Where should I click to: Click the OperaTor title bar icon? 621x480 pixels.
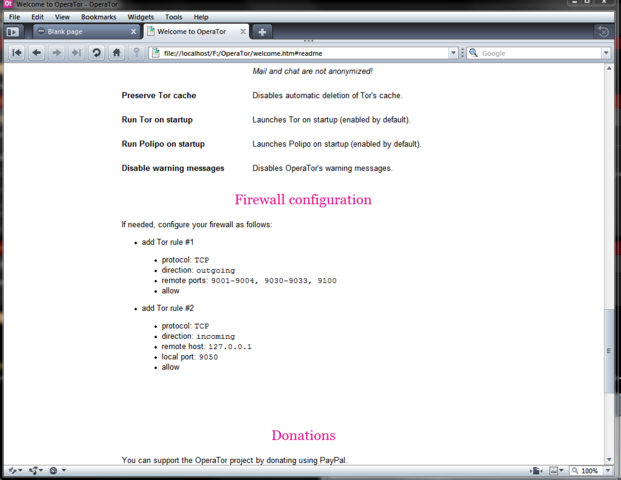pos(8,4)
